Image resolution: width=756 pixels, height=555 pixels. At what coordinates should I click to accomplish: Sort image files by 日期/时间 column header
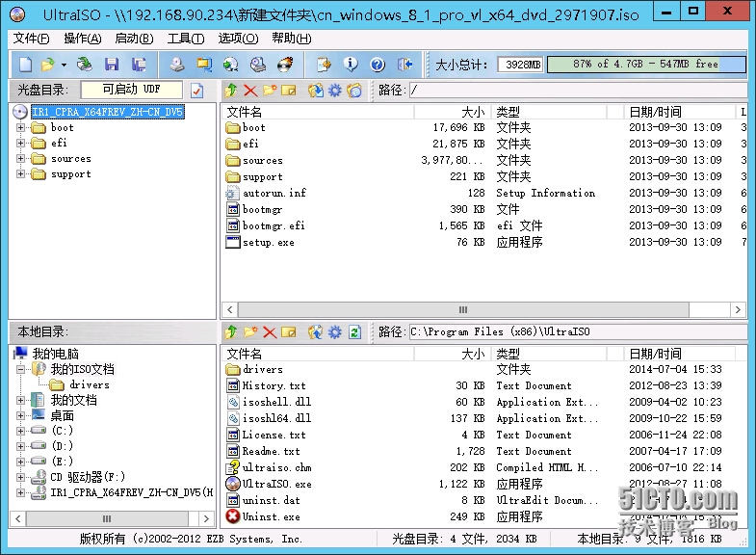[679, 112]
